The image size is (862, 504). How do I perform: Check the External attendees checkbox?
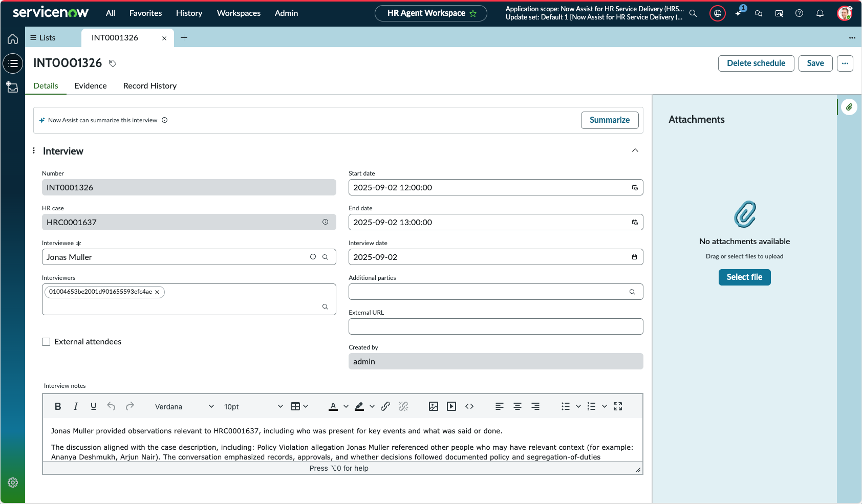tap(46, 342)
